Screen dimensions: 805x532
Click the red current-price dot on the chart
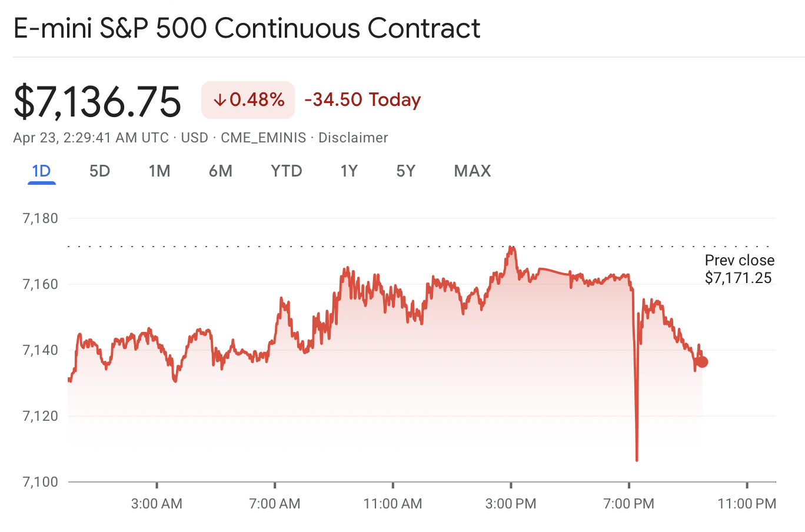click(x=701, y=362)
